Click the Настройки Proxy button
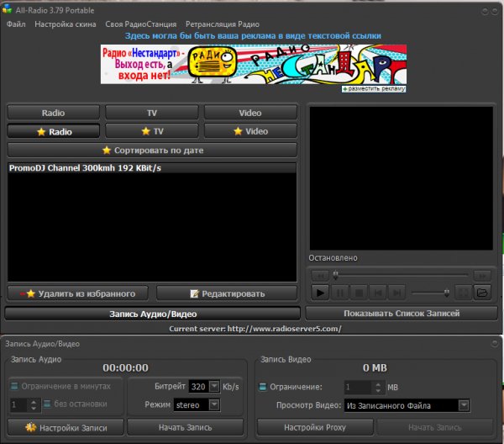Screen dimensions: 504x444 pyautogui.click(x=315, y=427)
